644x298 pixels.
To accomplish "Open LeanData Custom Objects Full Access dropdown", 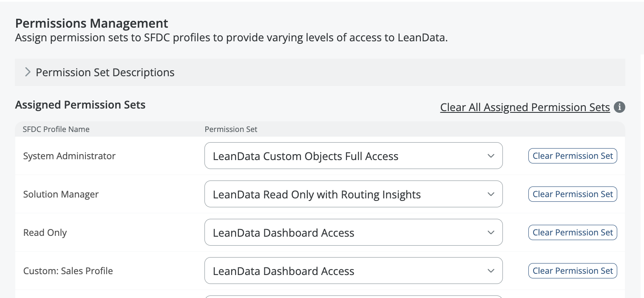I will 305,156.
